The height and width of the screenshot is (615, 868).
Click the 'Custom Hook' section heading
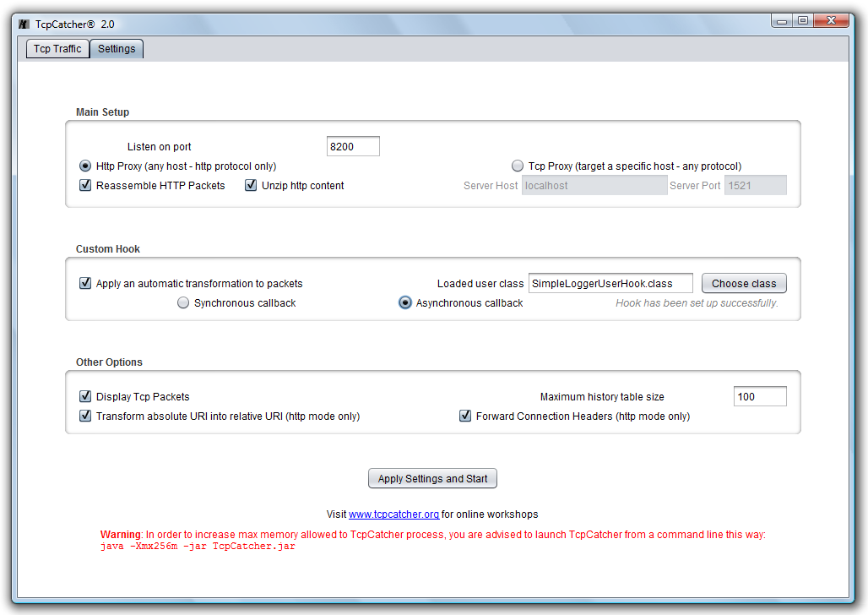tap(108, 248)
